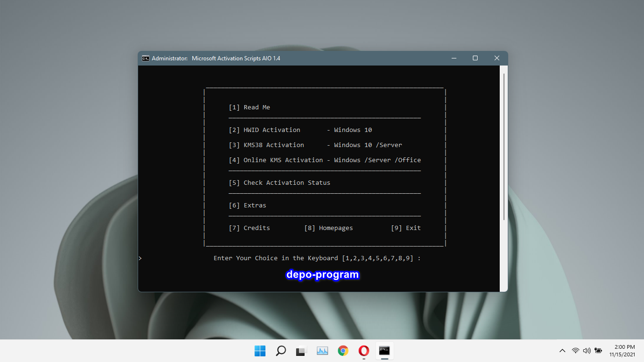Image resolution: width=644 pixels, height=362 pixels.
Task: Open the volume control in the system tray
Action: point(587,351)
